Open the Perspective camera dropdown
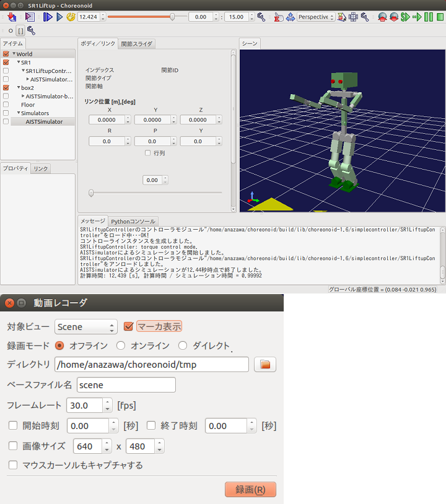Viewport: 446px width, 504px height. click(x=316, y=17)
